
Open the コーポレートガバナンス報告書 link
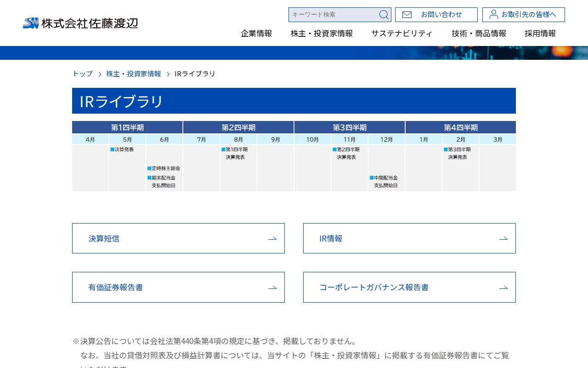coord(409,287)
